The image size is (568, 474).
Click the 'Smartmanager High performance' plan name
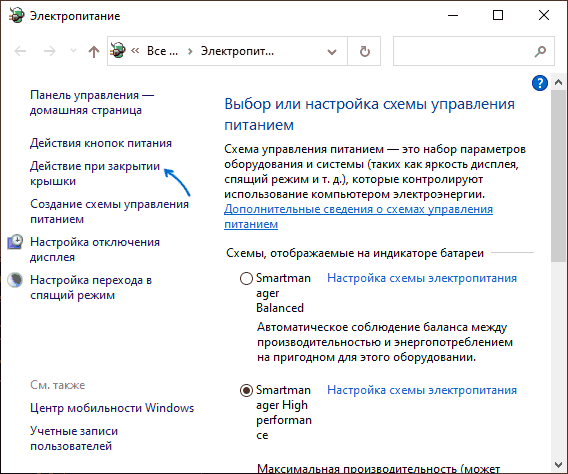click(x=284, y=412)
